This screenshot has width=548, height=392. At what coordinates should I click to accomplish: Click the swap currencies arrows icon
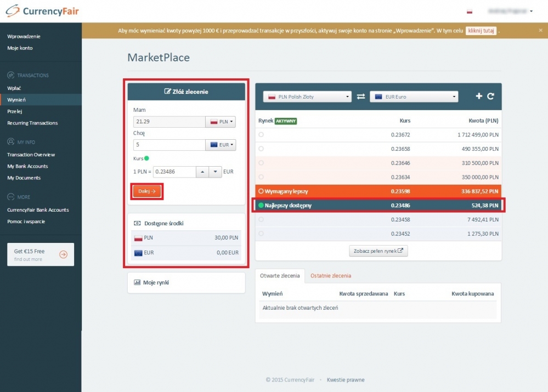coord(360,96)
